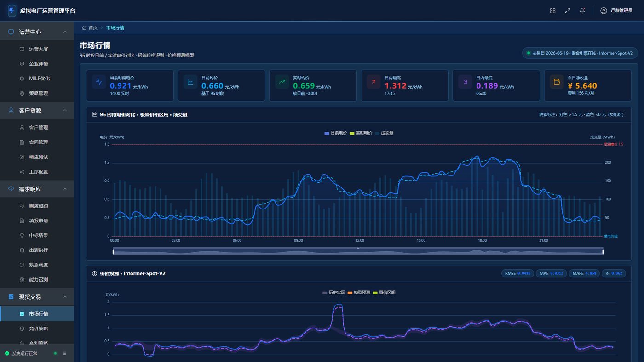644x362 pixels.
Task: Click the lightning bolt platform logo
Action: [x=12, y=11]
